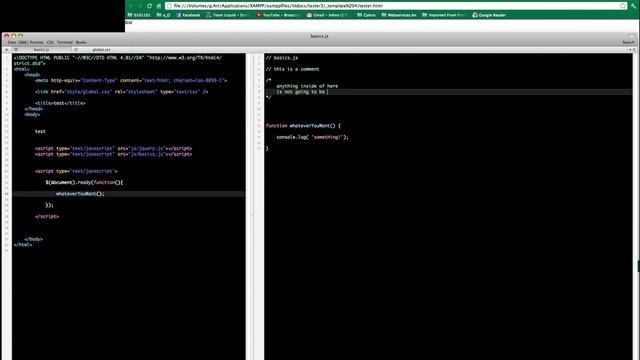Toggle the editor toolbar pill button
640x360 pixels.
click(631, 36)
